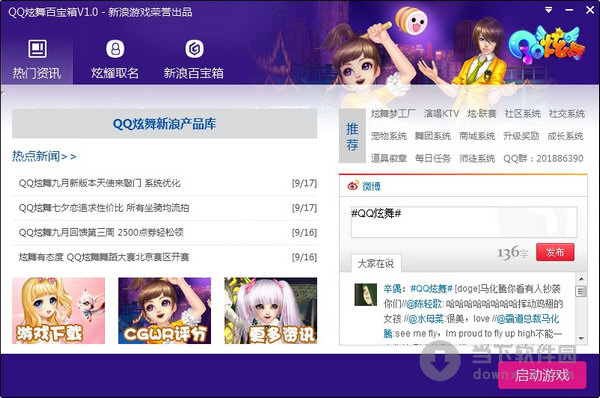Click the weibo poster's avatar image

pos(365,294)
